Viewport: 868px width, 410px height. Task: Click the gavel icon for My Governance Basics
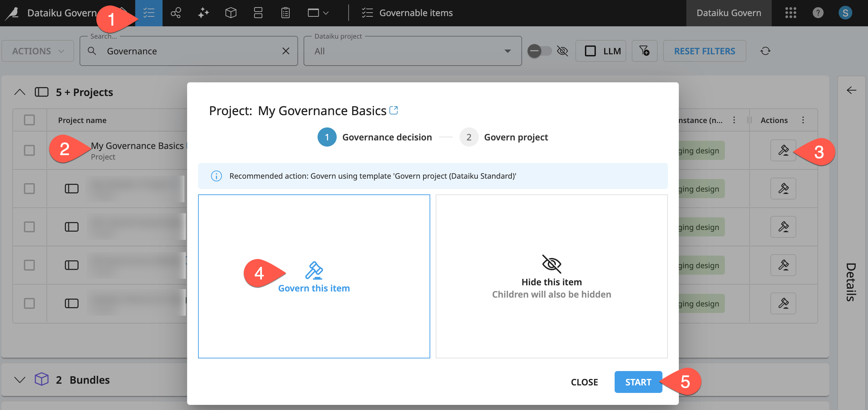pyautogui.click(x=783, y=150)
